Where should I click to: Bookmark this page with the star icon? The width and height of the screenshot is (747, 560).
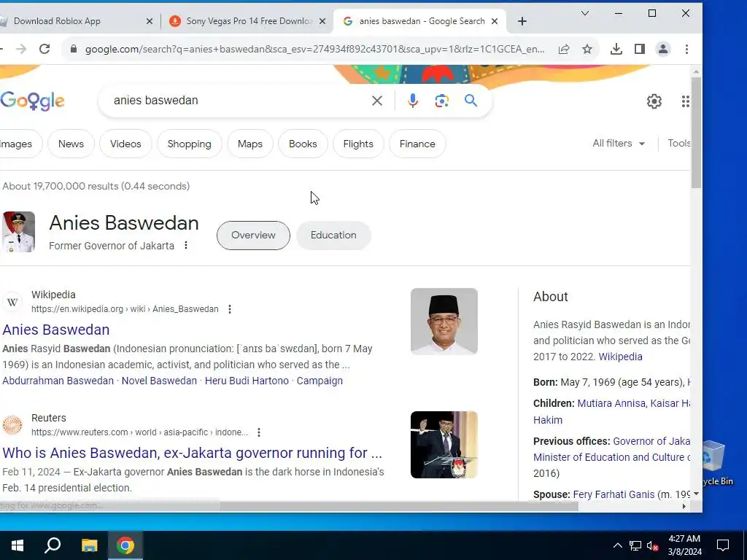[587, 49]
